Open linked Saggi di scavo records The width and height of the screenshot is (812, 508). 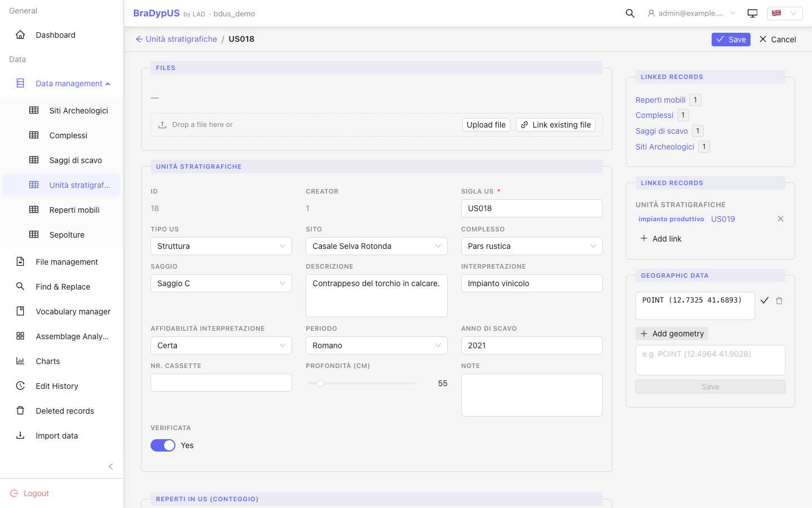[x=661, y=131]
